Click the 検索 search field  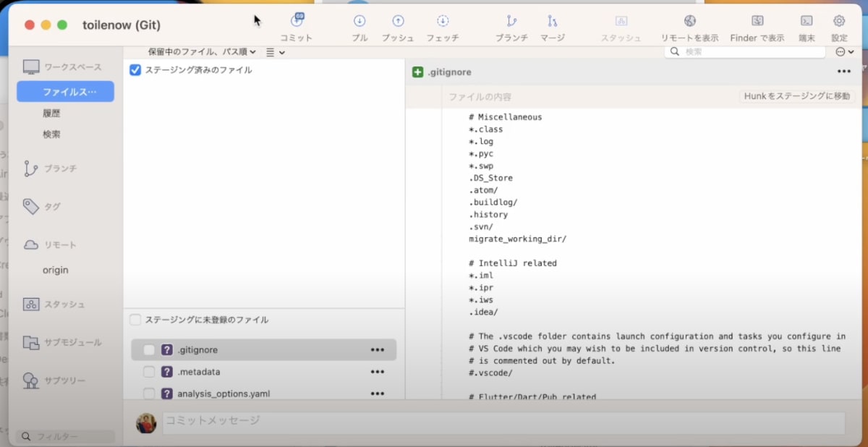pyautogui.click(x=745, y=52)
